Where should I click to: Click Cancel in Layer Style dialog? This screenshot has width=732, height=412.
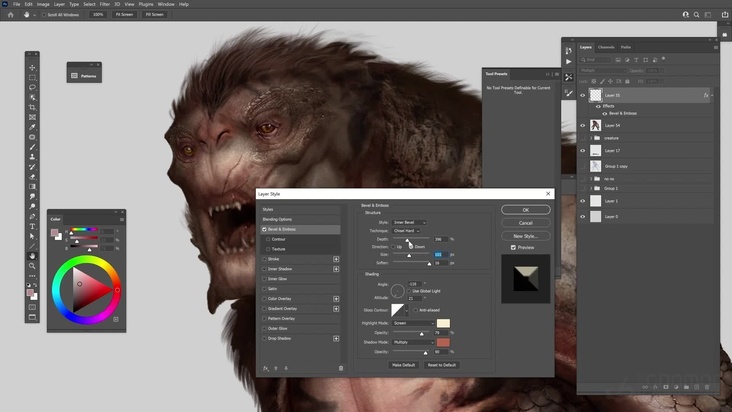(x=526, y=223)
